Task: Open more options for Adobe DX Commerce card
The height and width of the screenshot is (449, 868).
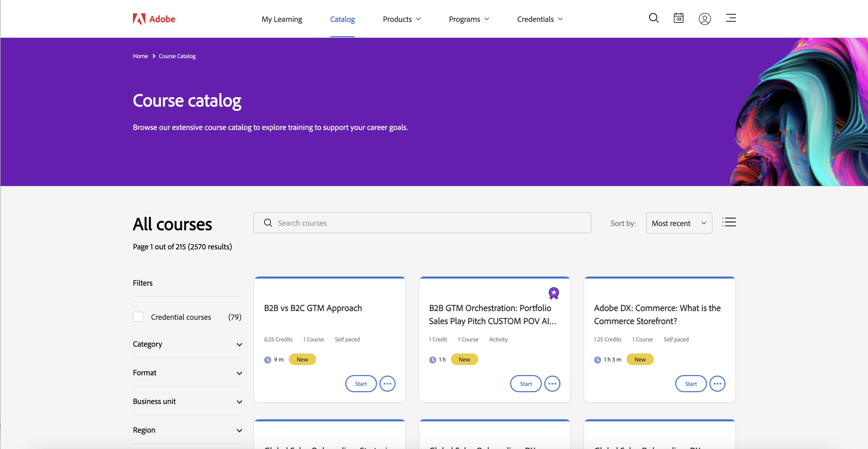Action: click(717, 384)
